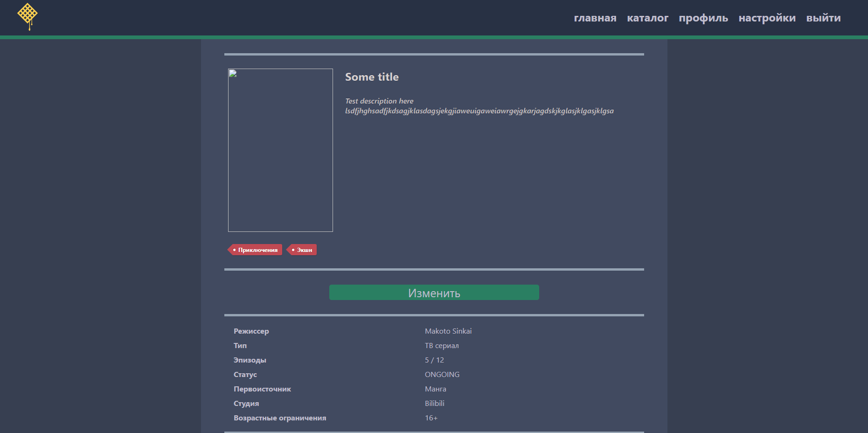Click the yellow waffle site logo

(28, 16)
